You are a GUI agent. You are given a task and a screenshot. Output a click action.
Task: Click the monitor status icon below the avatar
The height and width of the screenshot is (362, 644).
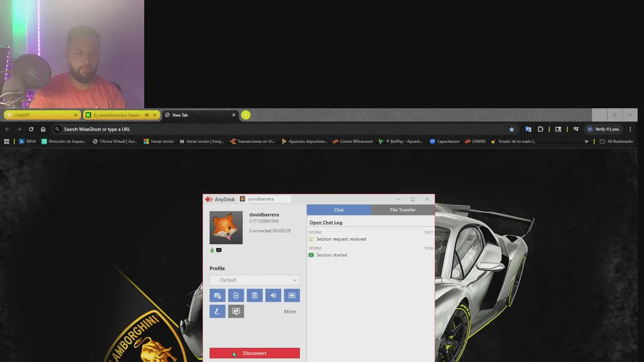click(219, 250)
